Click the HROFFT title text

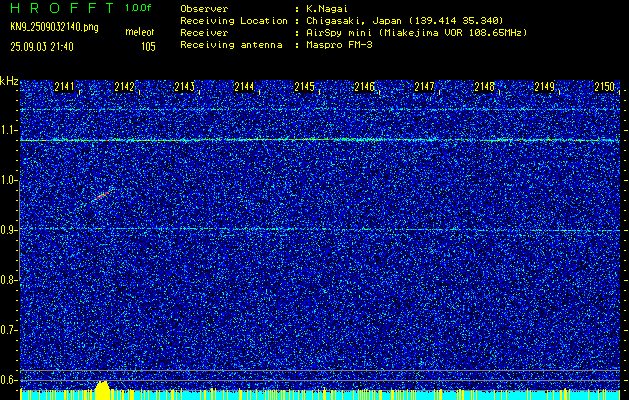click(62, 8)
